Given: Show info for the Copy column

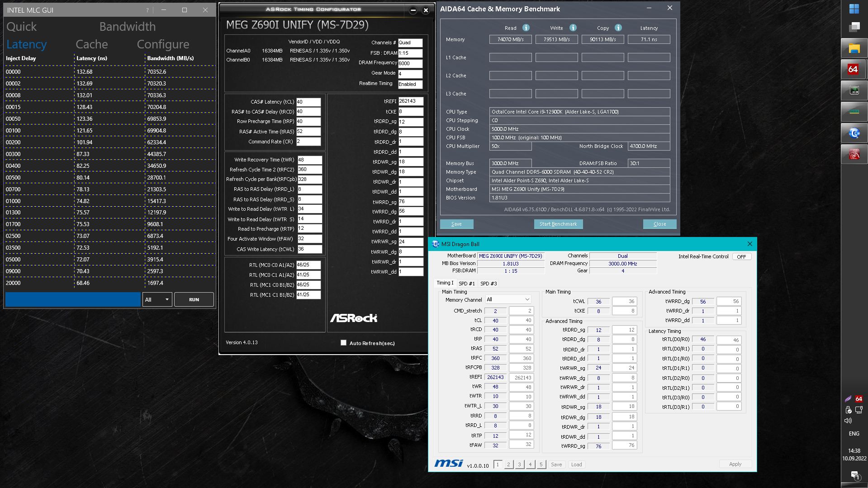Looking at the screenshot, I should pyautogui.click(x=618, y=28).
